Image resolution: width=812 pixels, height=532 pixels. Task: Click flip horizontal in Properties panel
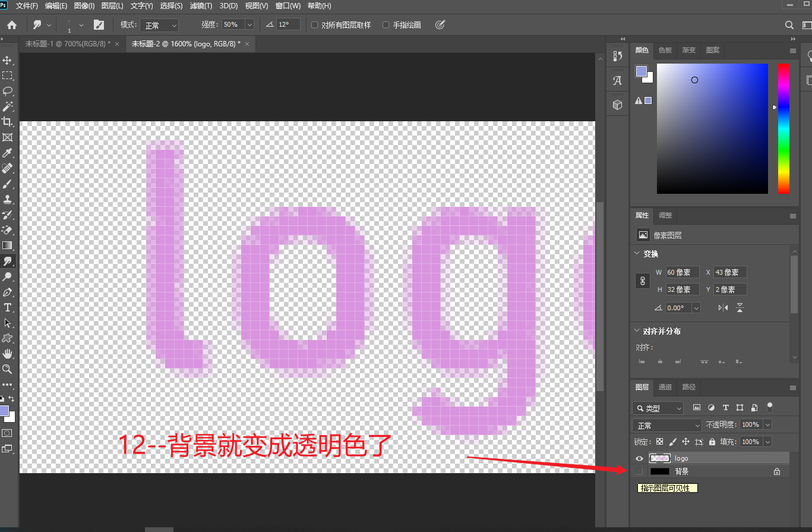coord(723,308)
